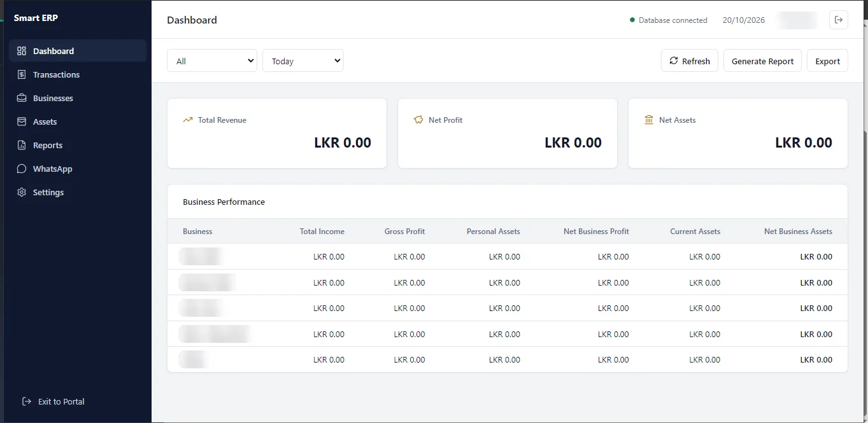The width and height of the screenshot is (868, 423).
Task: Click the Net Profit card label
Action: 445,120
